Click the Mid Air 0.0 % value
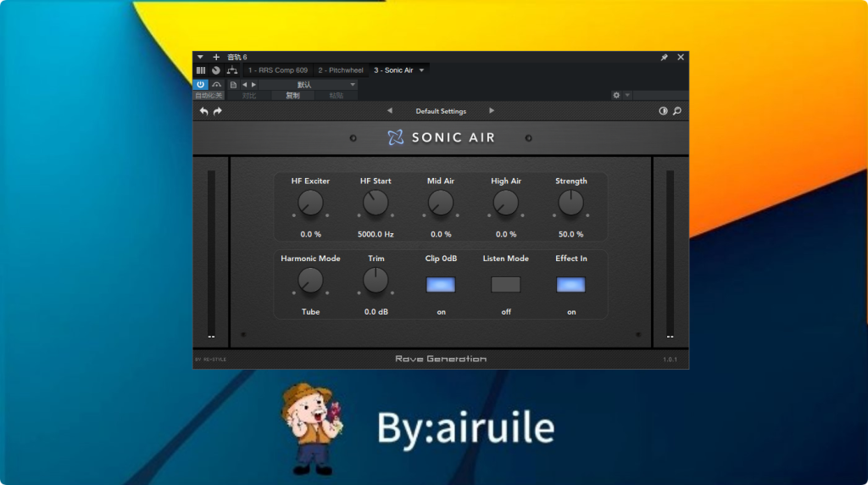Image resolution: width=868 pixels, height=485 pixels. point(441,234)
